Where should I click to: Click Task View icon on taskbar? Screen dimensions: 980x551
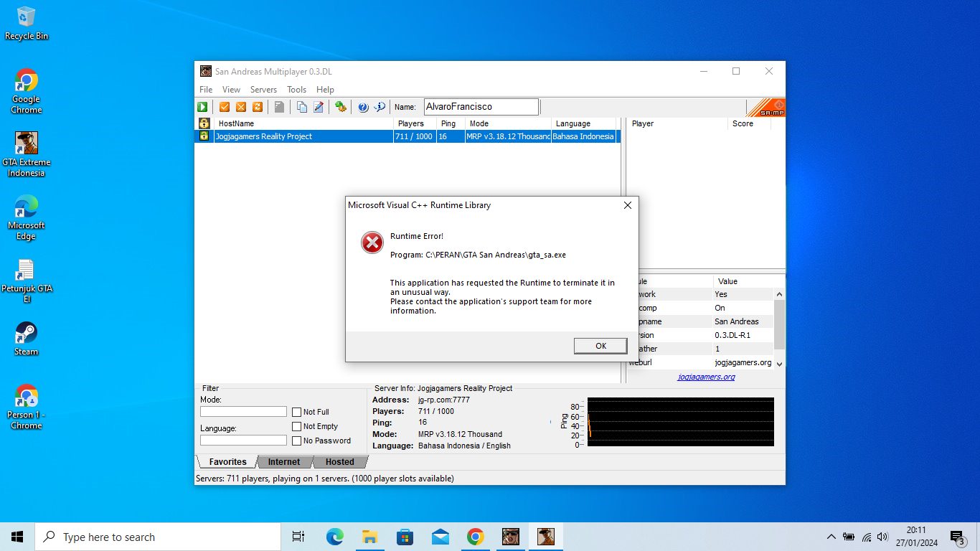298,537
